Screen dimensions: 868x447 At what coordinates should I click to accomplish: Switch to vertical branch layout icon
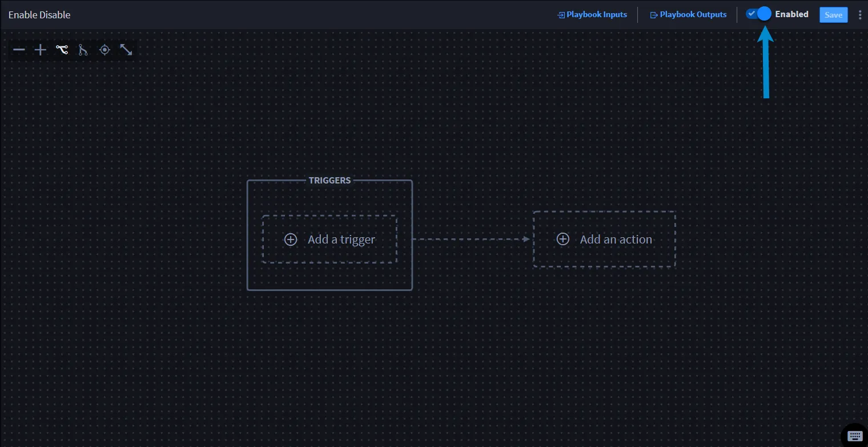[83, 50]
